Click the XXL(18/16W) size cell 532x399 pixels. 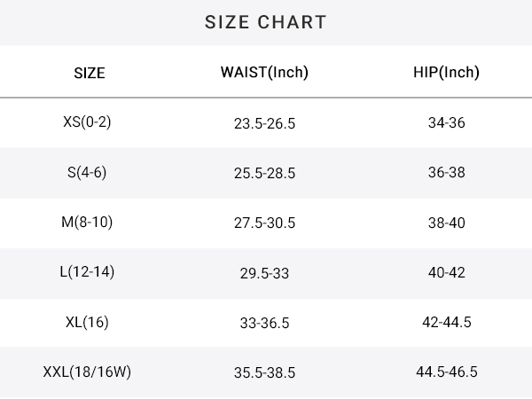[87, 372]
